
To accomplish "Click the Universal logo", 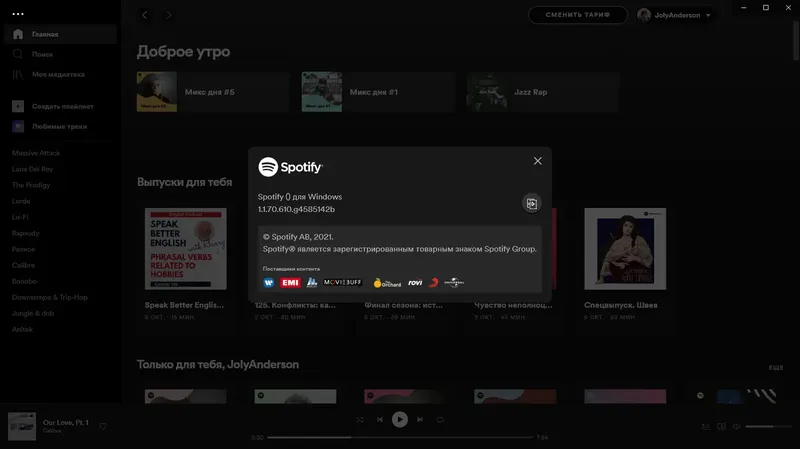I will [x=454, y=283].
